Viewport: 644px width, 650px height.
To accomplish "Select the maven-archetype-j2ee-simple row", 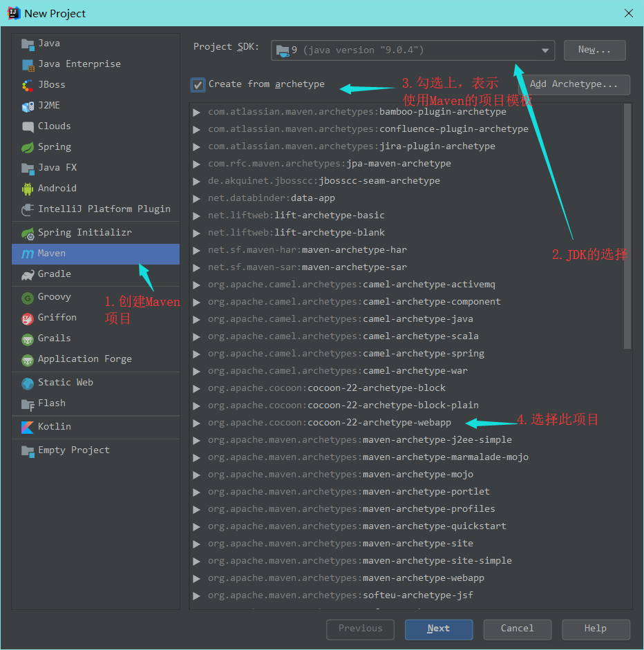I will (x=406, y=440).
